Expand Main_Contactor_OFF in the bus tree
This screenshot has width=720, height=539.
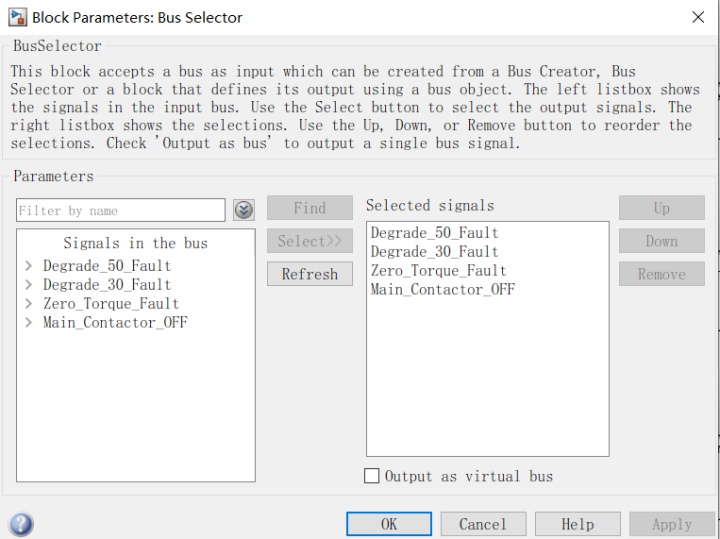[x=29, y=323]
